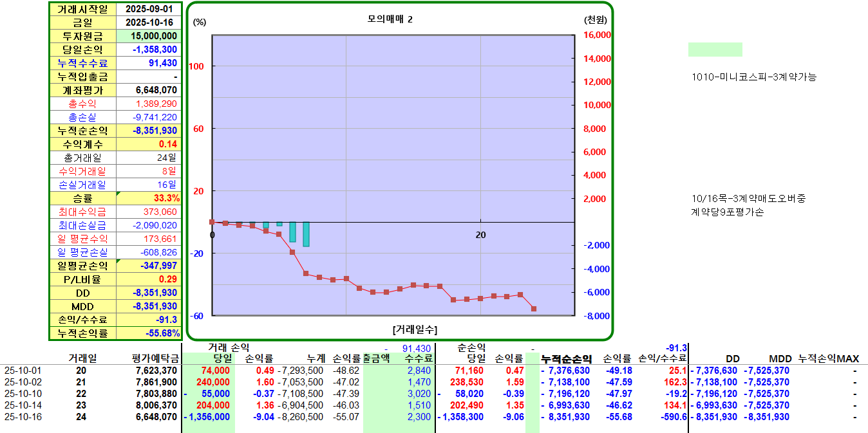Click the 투자원금 value 15,000,000
The height and width of the screenshot is (433, 868).
click(x=149, y=36)
